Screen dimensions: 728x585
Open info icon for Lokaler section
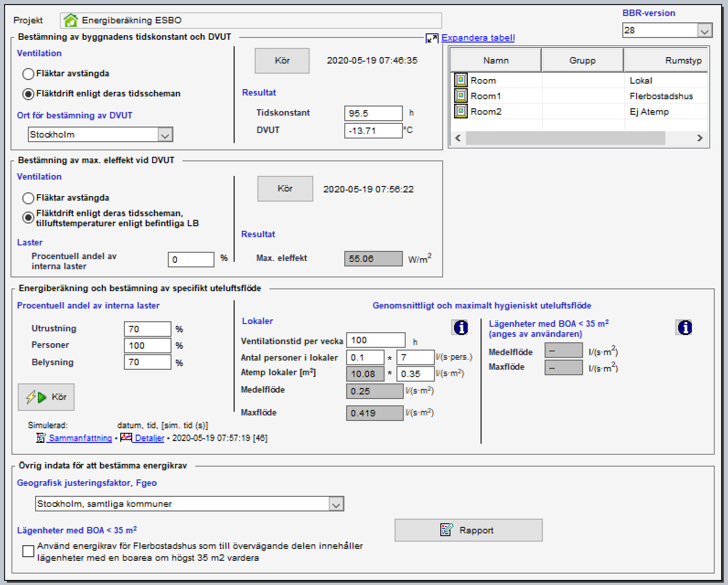460,327
